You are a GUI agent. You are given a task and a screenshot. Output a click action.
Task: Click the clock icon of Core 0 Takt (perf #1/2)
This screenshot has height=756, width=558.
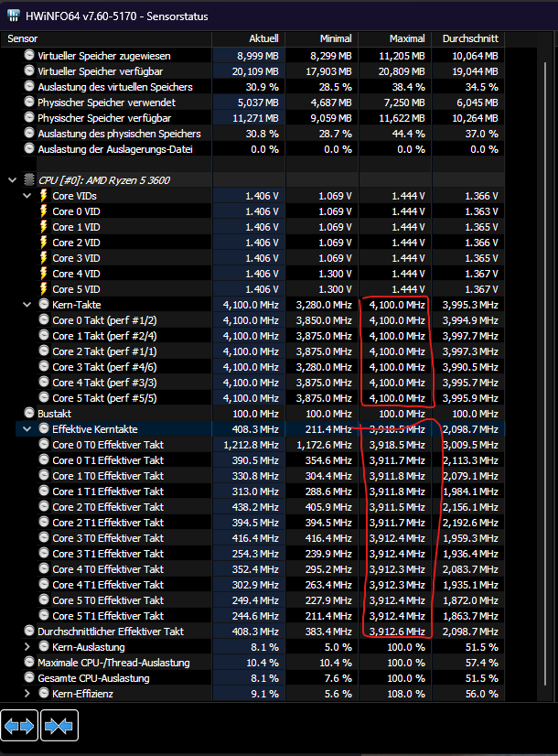click(x=44, y=319)
